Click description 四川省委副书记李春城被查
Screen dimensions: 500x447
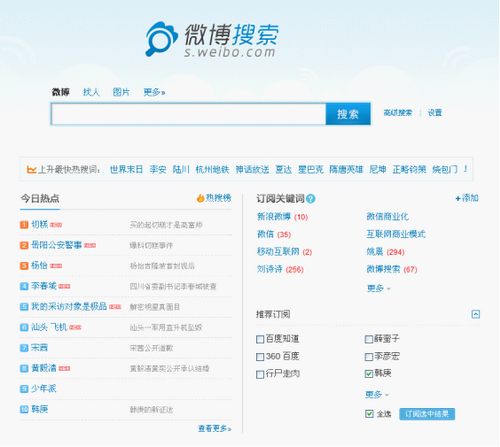coord(173,287)
